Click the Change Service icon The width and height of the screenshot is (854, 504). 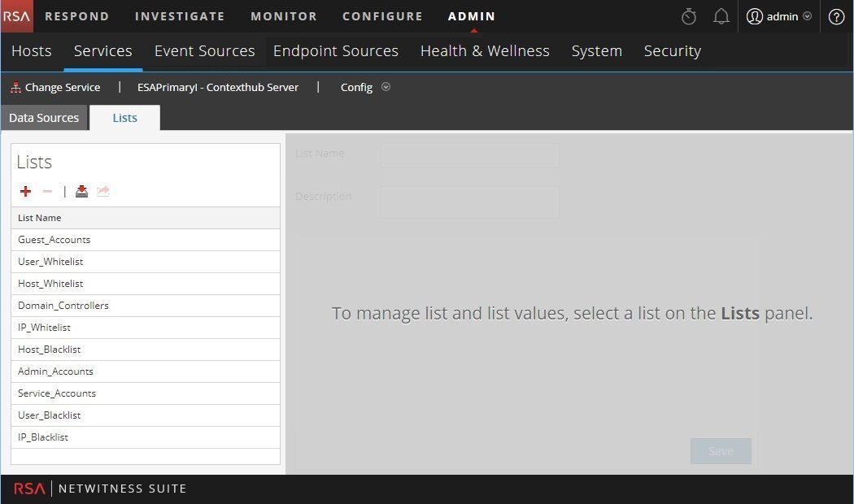(15, 88)
